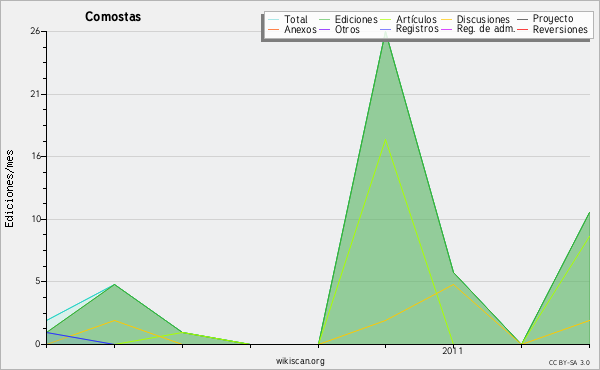Click the CC BY-SA 3.0 license text

[x=569, y=363]
